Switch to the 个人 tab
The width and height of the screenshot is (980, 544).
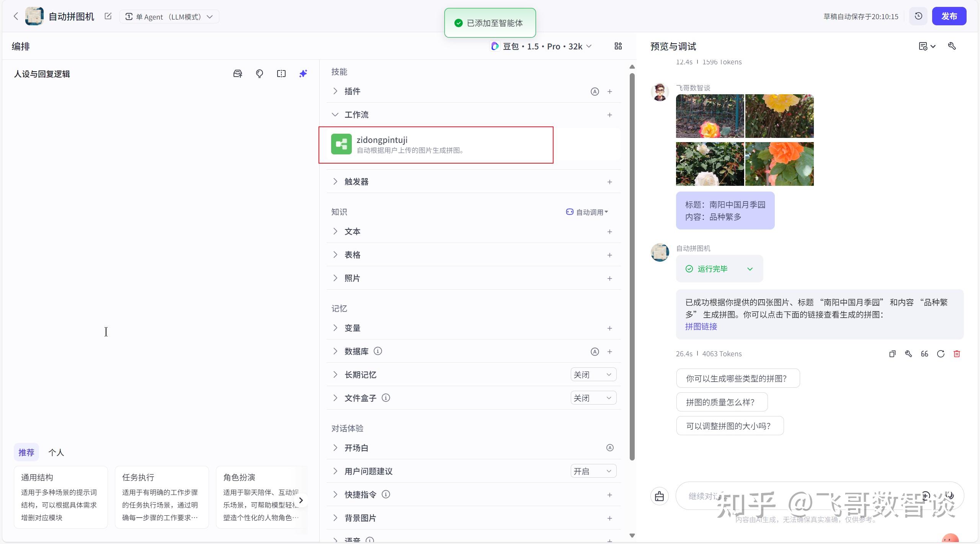(56, 452)
